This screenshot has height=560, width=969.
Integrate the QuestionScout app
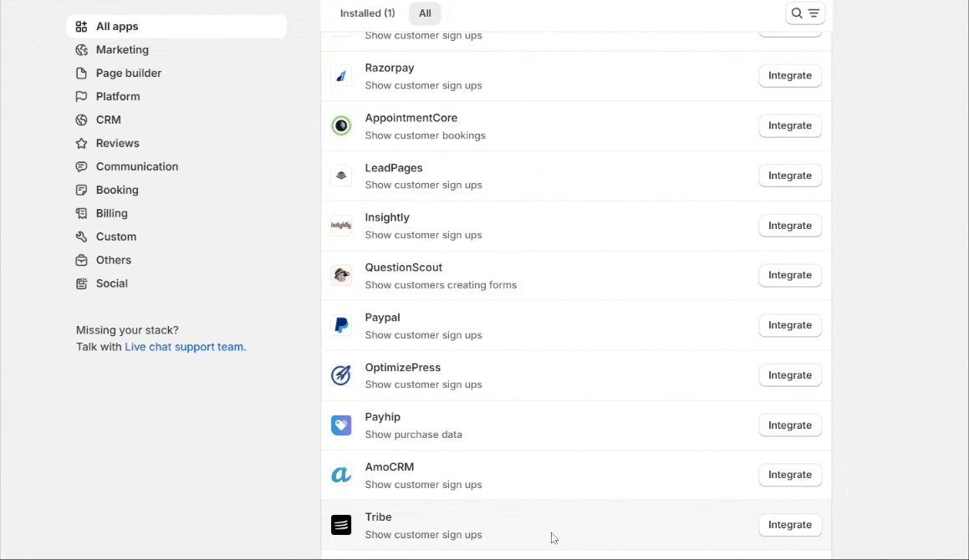[790, 275]
